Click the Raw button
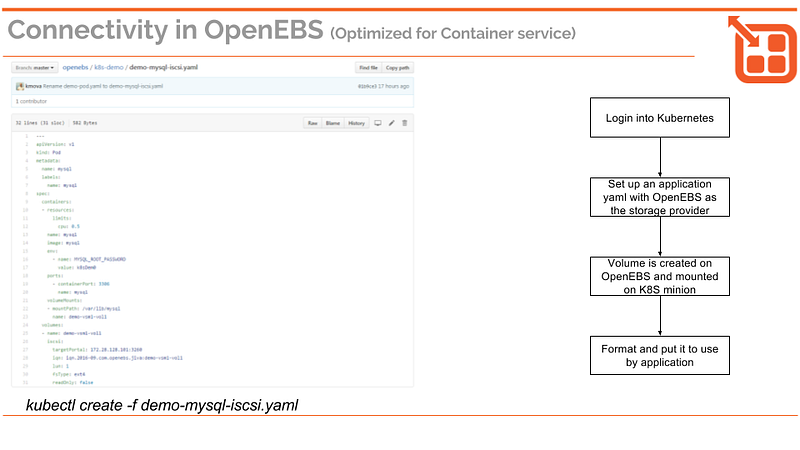The height and width of the screenshot is (450, 800). click(313, 123)
